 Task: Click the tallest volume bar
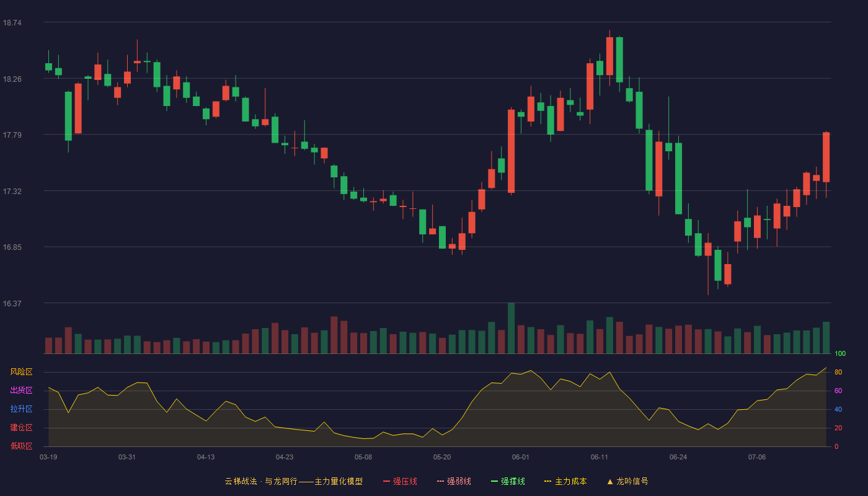pos(511,329)
